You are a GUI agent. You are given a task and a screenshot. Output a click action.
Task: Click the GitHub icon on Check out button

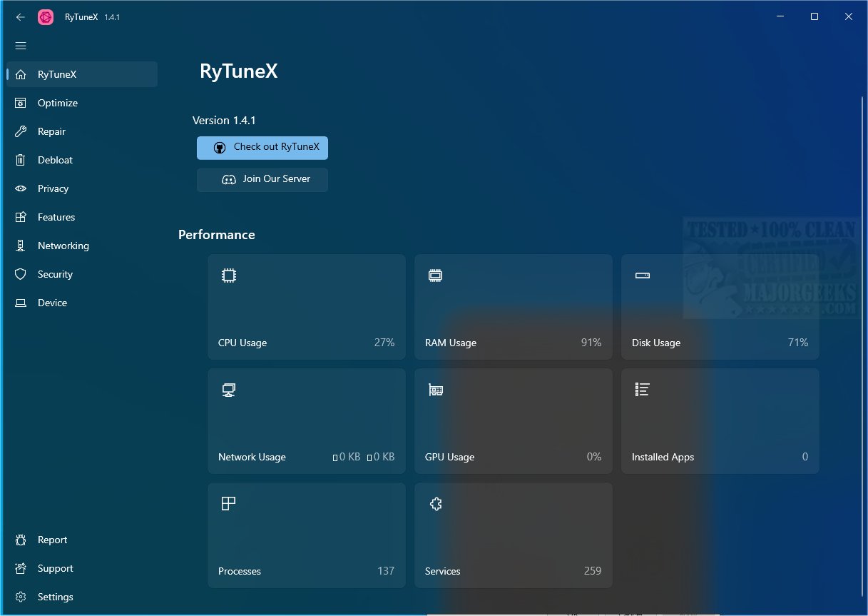click(220, 148)
